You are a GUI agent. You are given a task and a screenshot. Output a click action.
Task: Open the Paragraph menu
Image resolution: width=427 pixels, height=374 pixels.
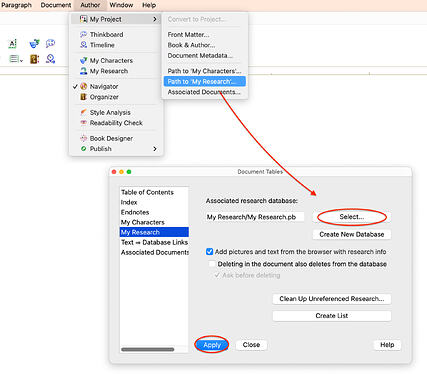(x=16, y=5)
